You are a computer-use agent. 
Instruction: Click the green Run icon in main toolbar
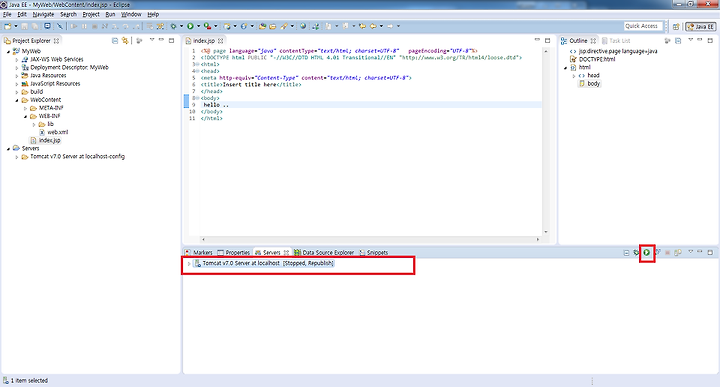pyautogui.click(x=190, y=26)
